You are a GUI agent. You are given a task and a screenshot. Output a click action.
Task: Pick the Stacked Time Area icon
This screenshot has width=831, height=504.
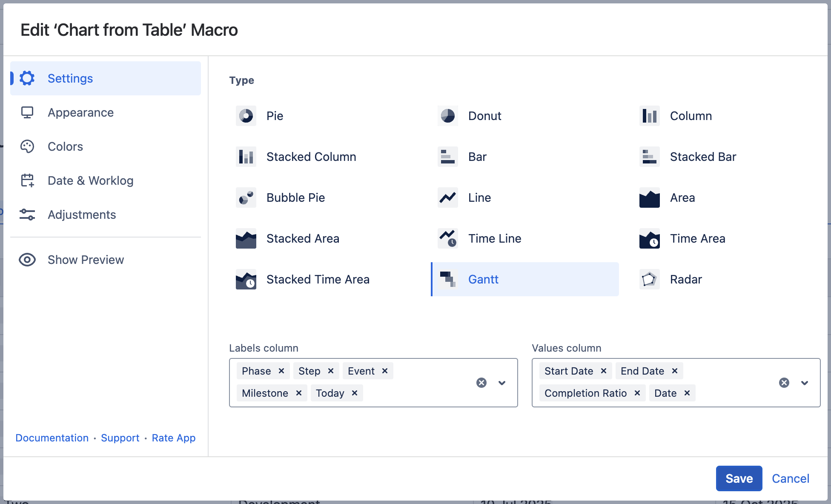click(246, 279)
